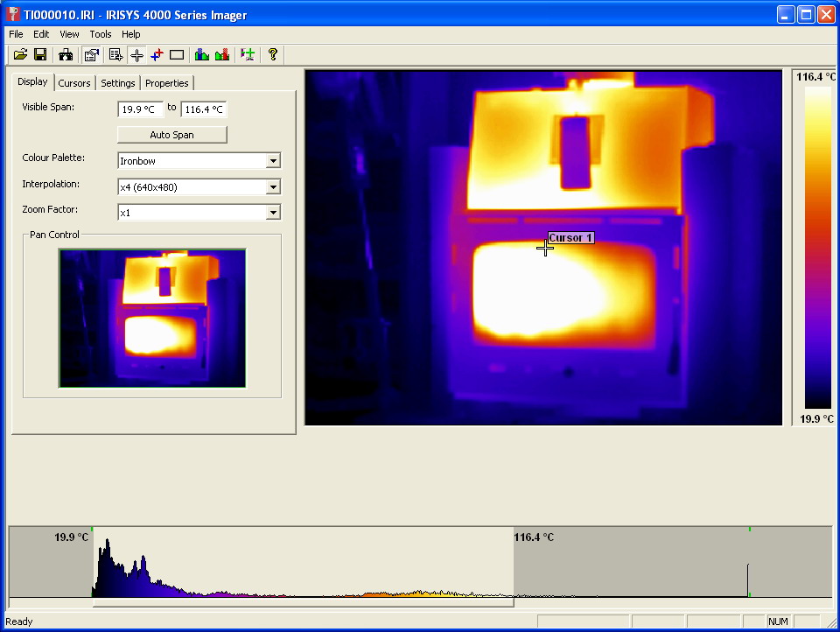840x632 pixels.
Task: Click the yellow question mark help icon
Action: coord(273,55)
